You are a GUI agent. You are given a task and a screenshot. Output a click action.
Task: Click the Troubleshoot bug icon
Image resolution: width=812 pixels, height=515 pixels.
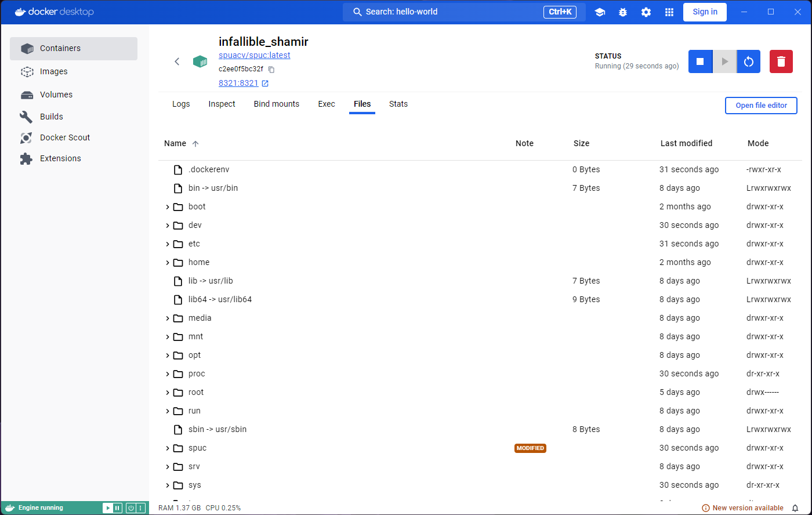pyautogui.click(x=623, y=12)
